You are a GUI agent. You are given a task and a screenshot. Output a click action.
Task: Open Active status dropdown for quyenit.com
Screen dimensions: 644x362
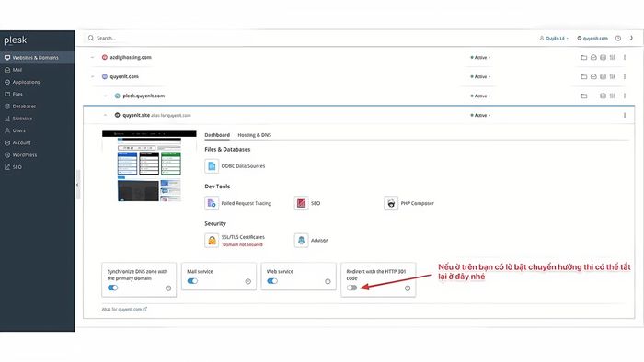[x=480, y=76]
